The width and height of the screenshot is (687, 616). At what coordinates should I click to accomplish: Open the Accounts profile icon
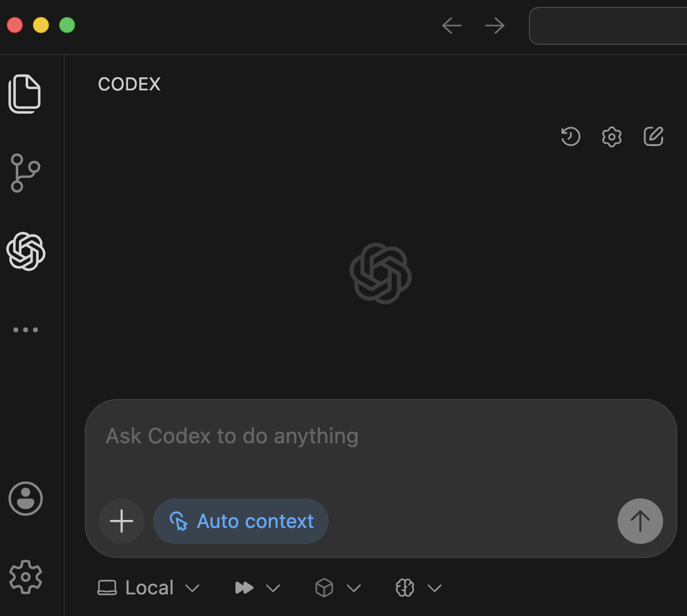click(x=26, y=499)
